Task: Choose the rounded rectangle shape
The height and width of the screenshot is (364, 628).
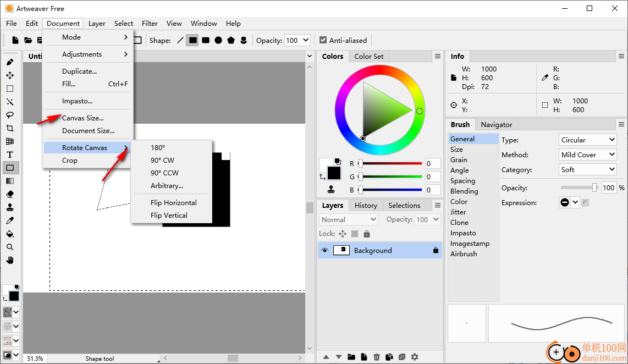Action: pos(206,41)
